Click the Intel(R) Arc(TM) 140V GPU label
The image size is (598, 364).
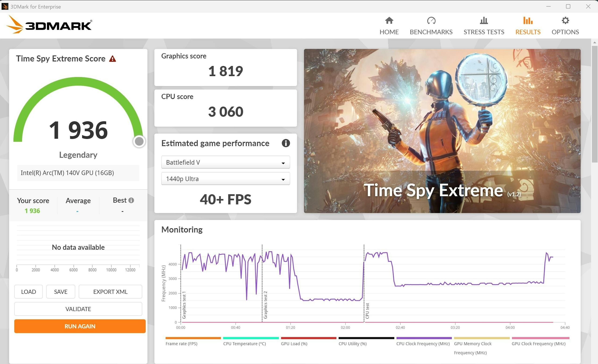pos(67,173)
